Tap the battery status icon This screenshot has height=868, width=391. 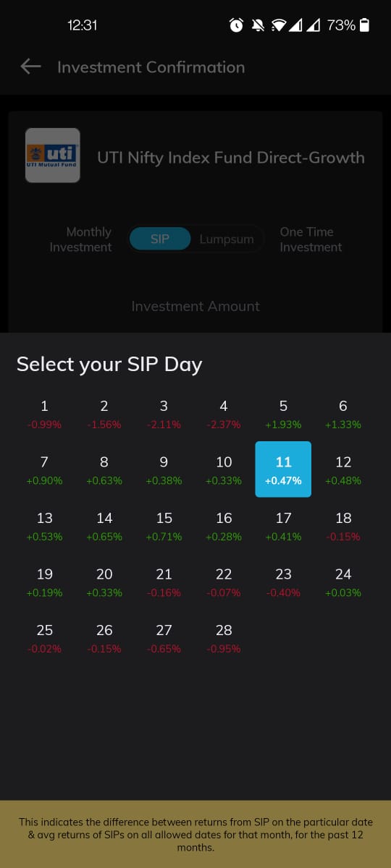click(364, 25)
